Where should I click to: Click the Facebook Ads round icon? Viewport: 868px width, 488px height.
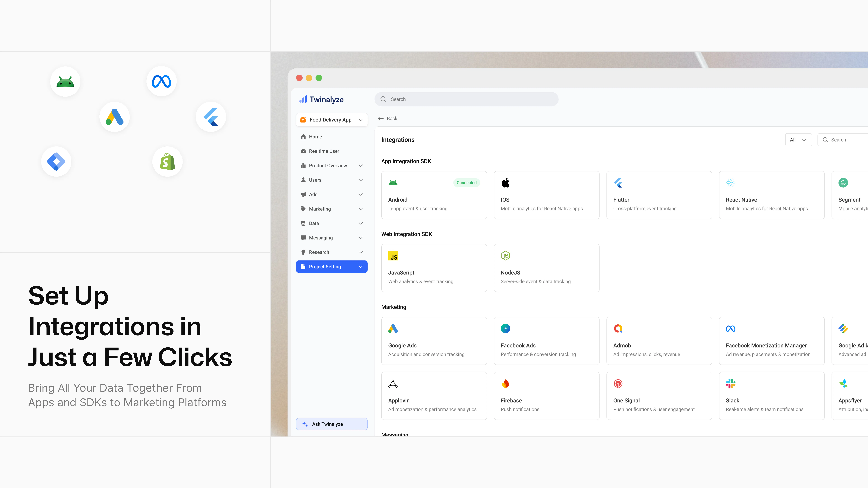505,328
